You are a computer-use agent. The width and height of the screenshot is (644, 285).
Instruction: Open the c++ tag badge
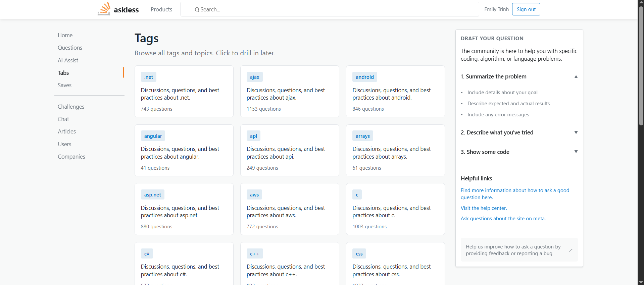pyautogui.click(x=255, y=254)
